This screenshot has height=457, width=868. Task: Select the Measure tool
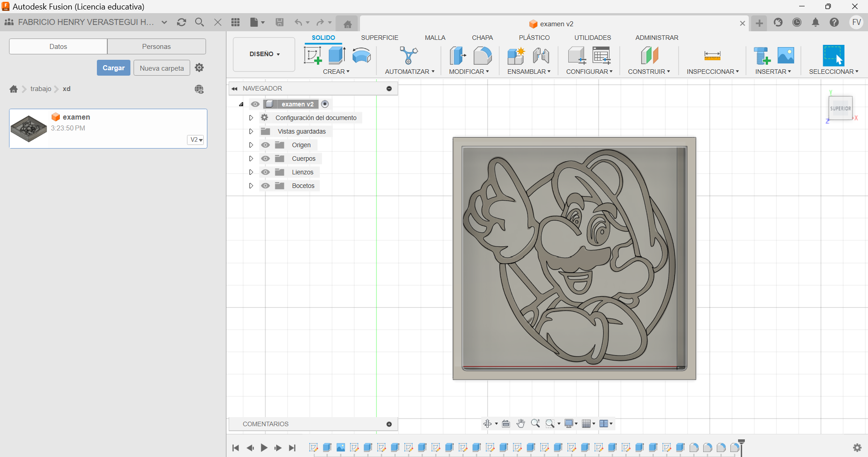[712, 56]
